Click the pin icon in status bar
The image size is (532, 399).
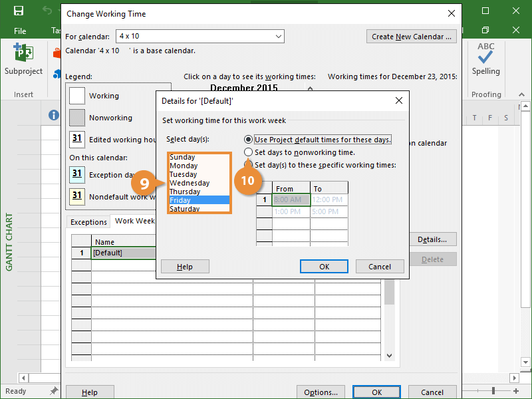[54, 392]
